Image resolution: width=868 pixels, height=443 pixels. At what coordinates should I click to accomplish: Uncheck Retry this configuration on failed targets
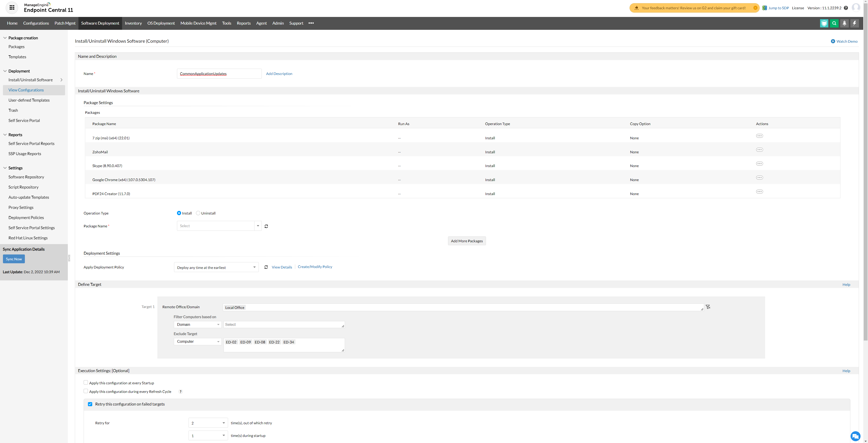click(x=90, y=404)
